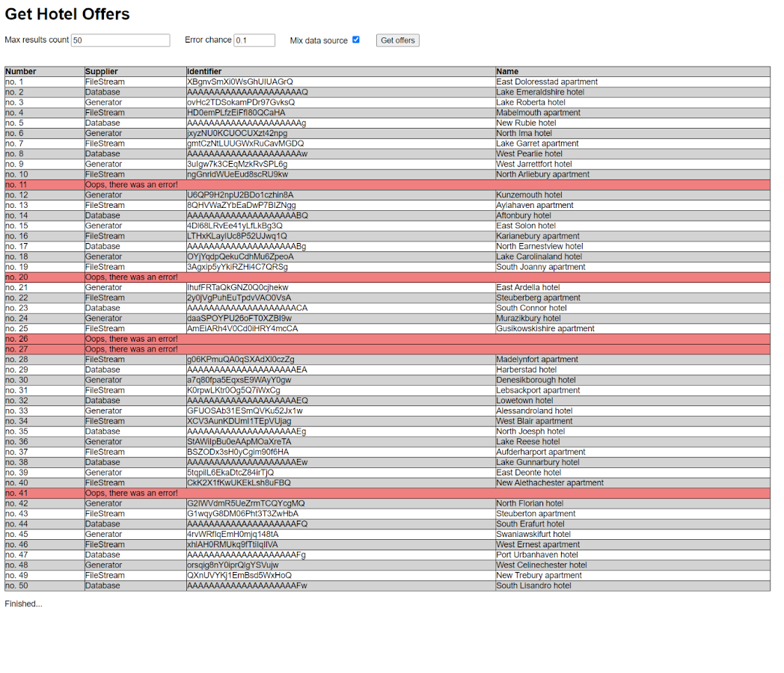This screenshot has height=673, width=784.
Task: Click the Max results count input field
Action: pyautogui.click(x=120, y=40)
